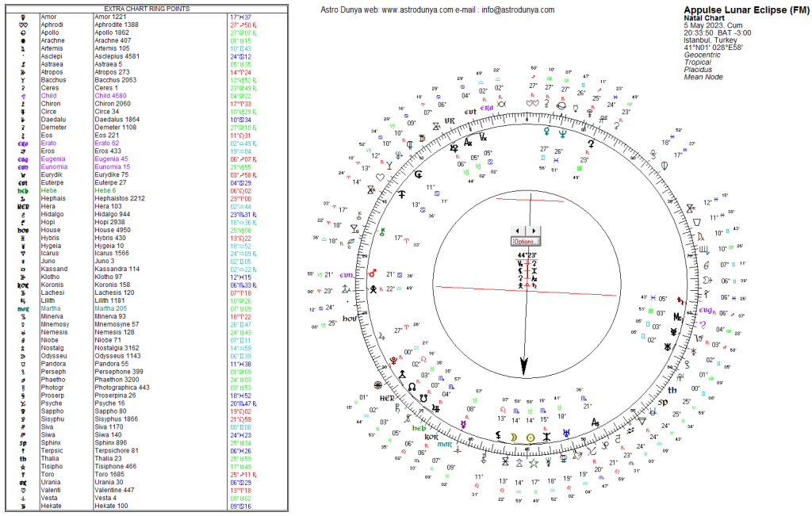Viewport: 812px width, 516px height.
Task: Click the 44°23' value in chart center
Action: pyautogui.click(x=527, y=255)
